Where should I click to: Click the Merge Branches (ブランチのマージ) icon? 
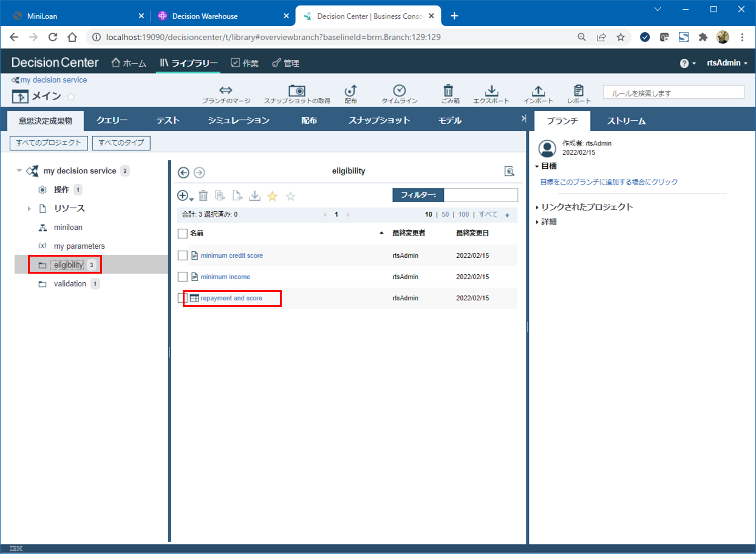pos(226,90)
